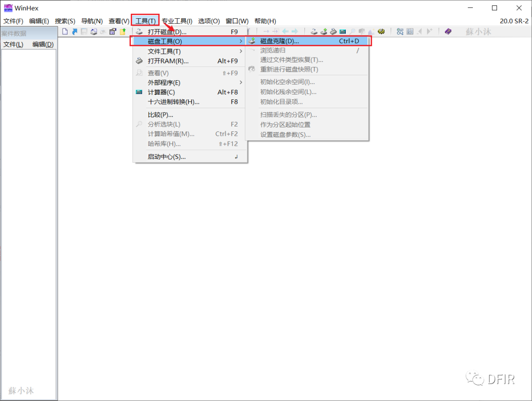The image size is (532, 401).
Task: Click the Open file blue arrow icon
Action: (75, 31)
